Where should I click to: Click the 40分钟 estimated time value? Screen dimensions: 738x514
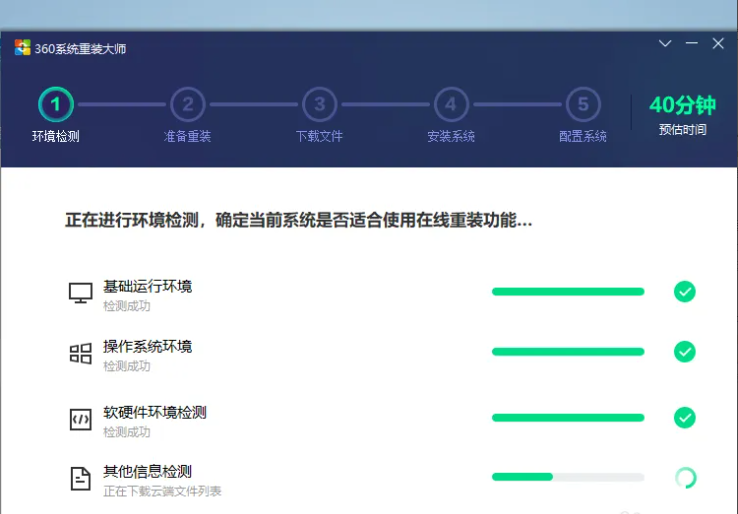point(682,105)
